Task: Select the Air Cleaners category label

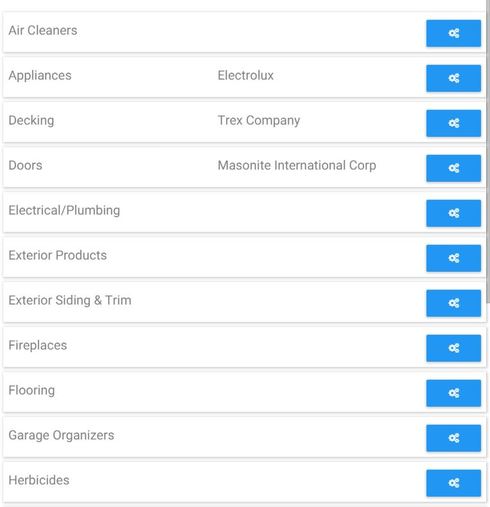Action: click(43, 30)
